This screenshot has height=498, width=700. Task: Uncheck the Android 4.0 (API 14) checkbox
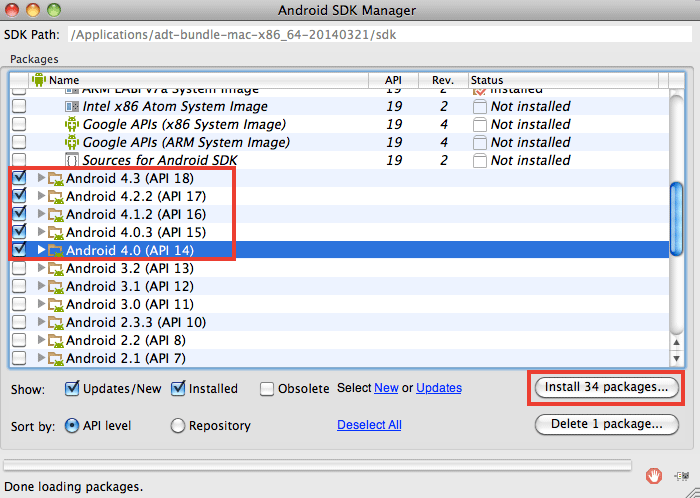tap(19, 249)
